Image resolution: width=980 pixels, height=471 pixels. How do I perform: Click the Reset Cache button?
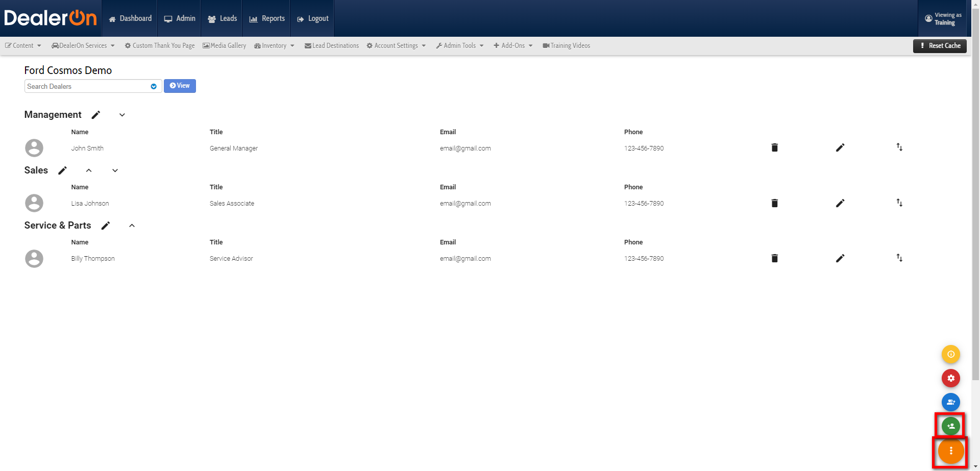pyautogui.click(x=940, y=45)
